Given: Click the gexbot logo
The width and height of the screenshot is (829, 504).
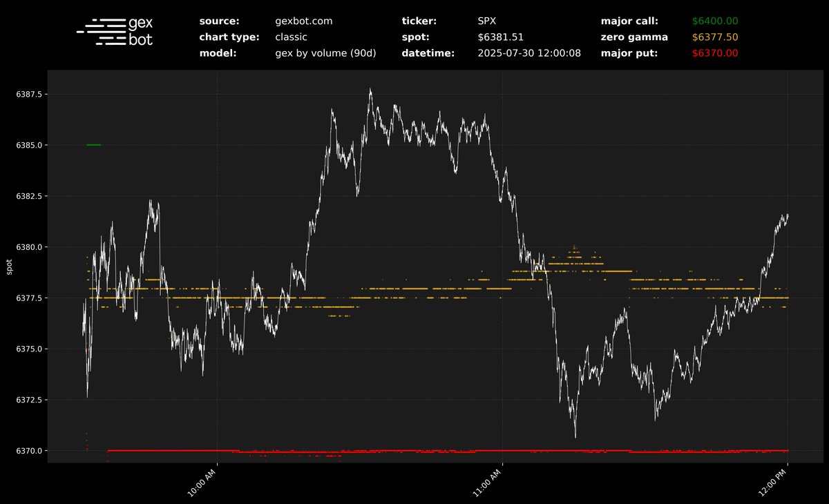Looking at the screenshot, I should 115,32.
